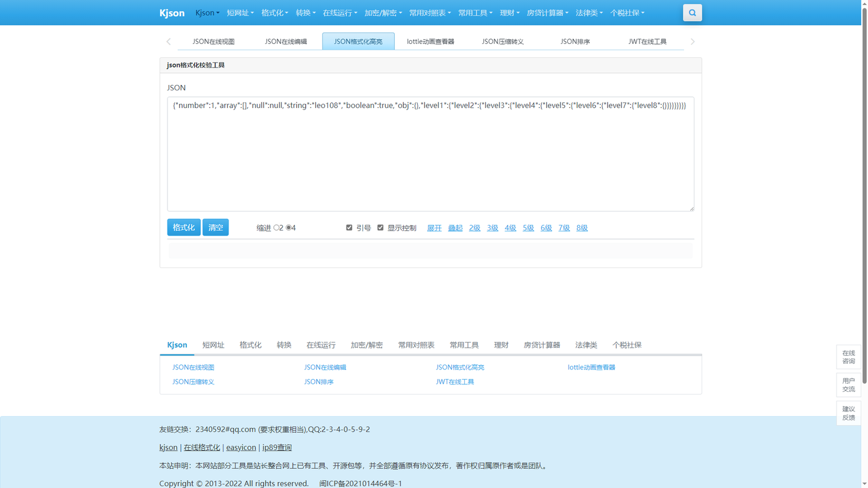Screen dimensions: 868x488
Task: Click the 5级 level link
Action: [x=529, y=228]
